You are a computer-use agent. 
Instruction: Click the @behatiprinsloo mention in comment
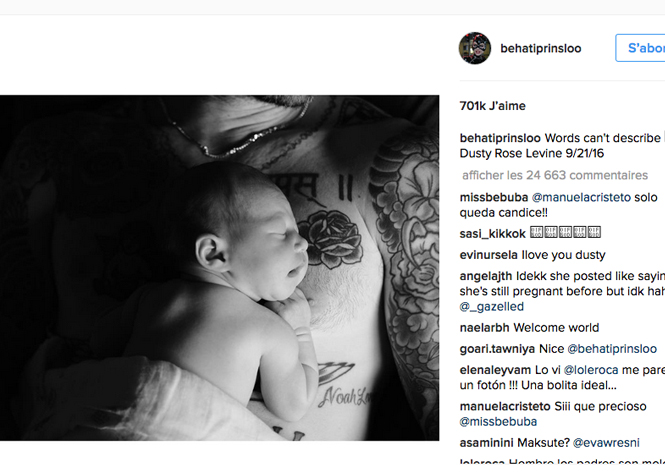click(x=612, y=349)
